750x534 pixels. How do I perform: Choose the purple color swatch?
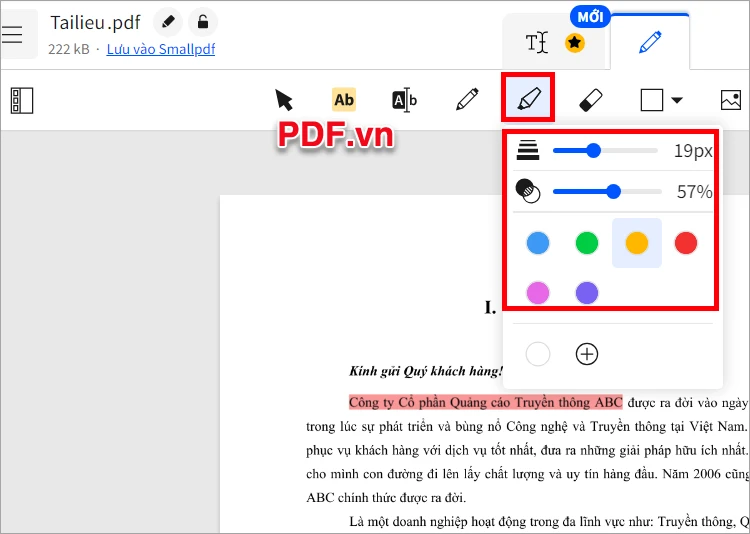587,292
